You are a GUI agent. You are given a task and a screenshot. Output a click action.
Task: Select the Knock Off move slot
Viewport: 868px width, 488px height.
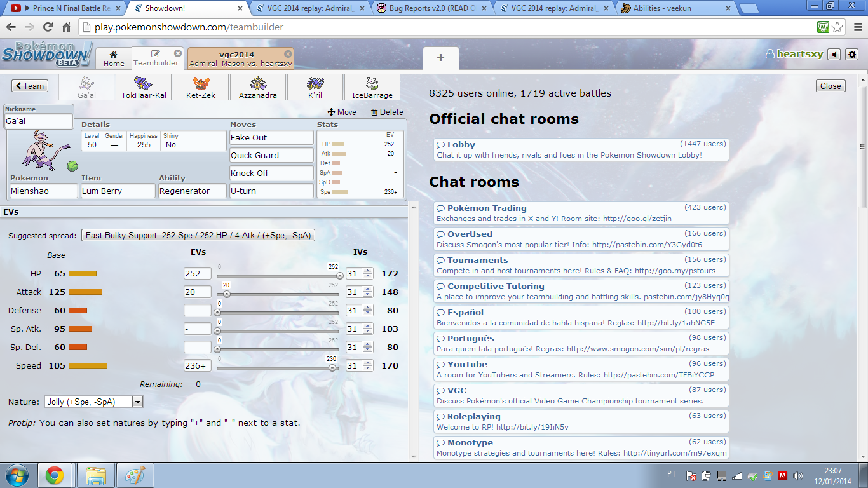[271, 173]
